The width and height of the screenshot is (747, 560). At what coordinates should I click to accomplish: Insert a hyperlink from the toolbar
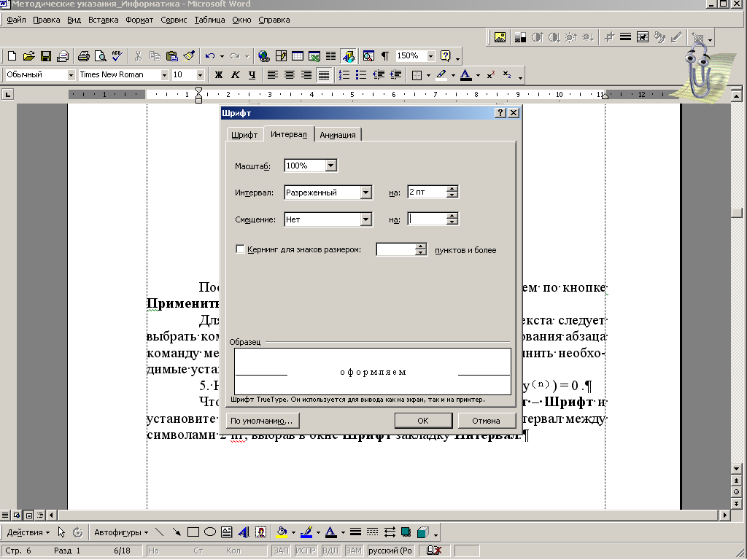pyautogui.click(x=263, y=56)
